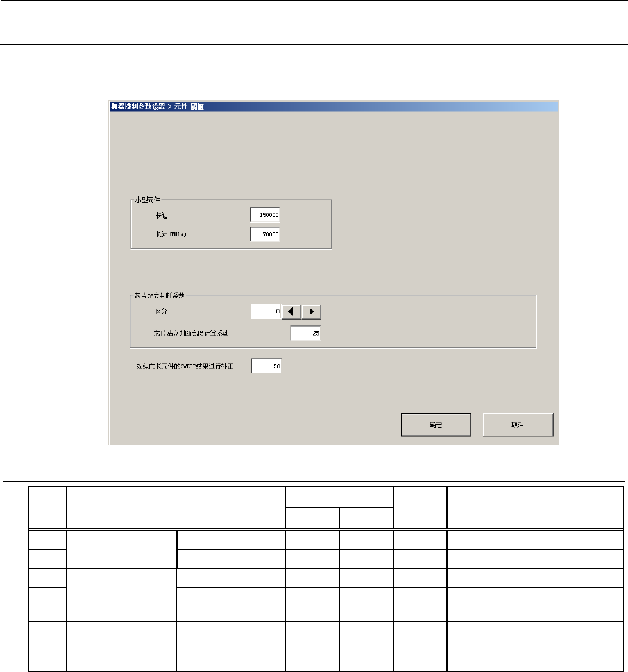Click the 小型元件 group label
The width and height of the screenshot is (628, 672).
click(148, 200)
